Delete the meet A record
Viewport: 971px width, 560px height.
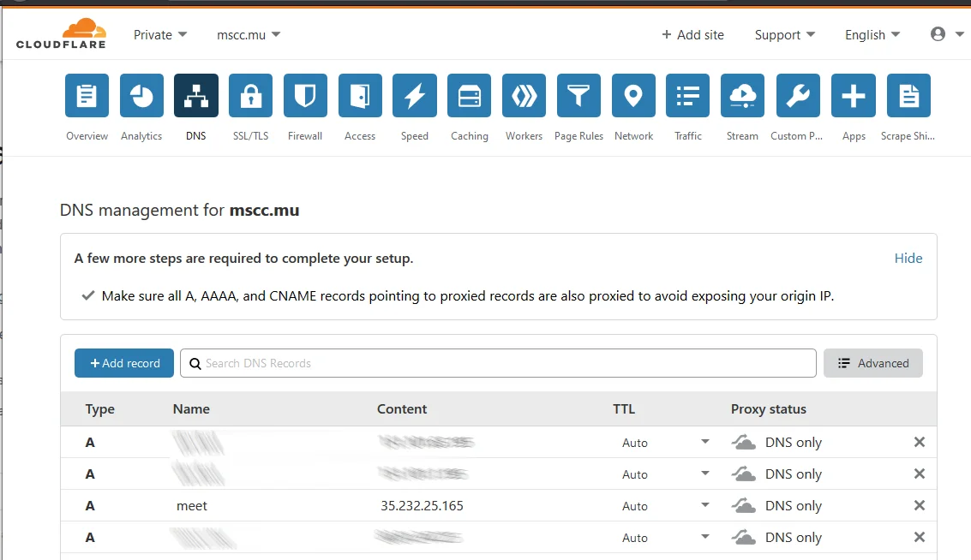(x=920, y=505)
